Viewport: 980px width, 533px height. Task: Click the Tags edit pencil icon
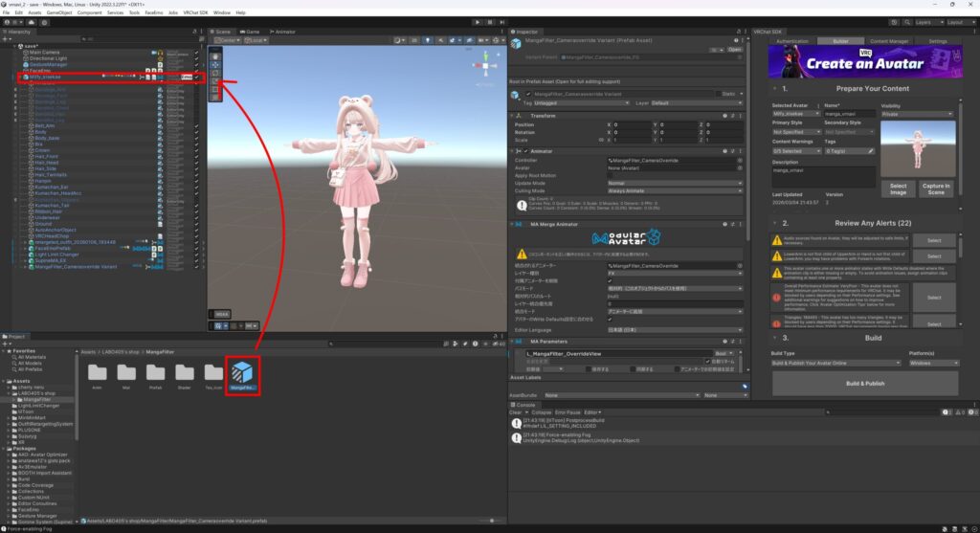click(x=870, y=150)
